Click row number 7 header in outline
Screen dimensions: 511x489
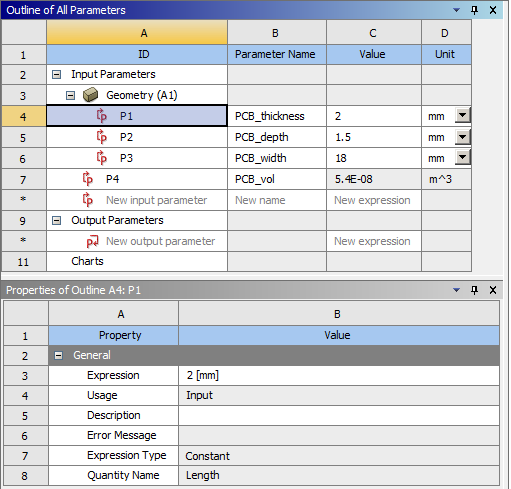(24, 179)
